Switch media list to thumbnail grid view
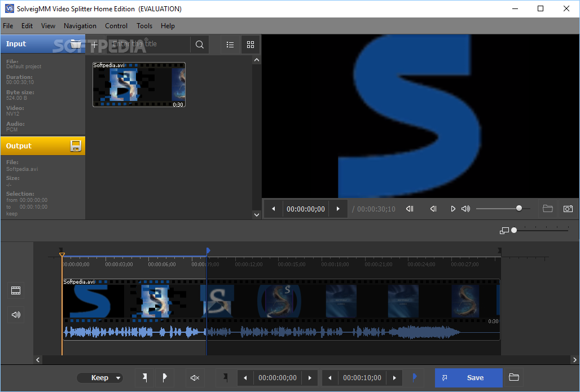Viewport: 580px width, 392px height. point(251,45)
